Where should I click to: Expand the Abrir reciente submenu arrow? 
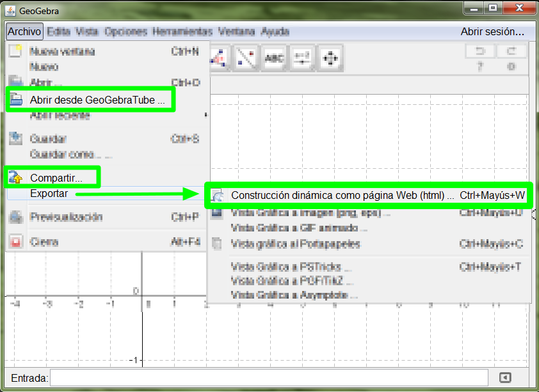pos(205,114)
